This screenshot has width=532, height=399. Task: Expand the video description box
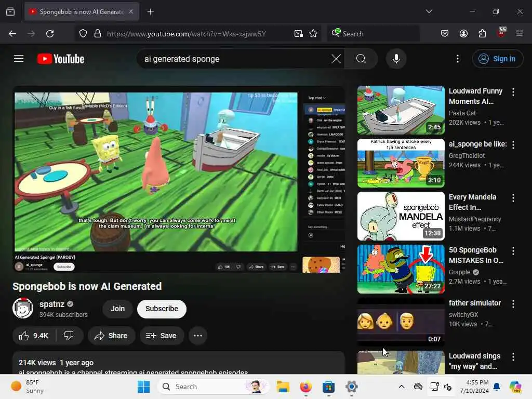179,363
